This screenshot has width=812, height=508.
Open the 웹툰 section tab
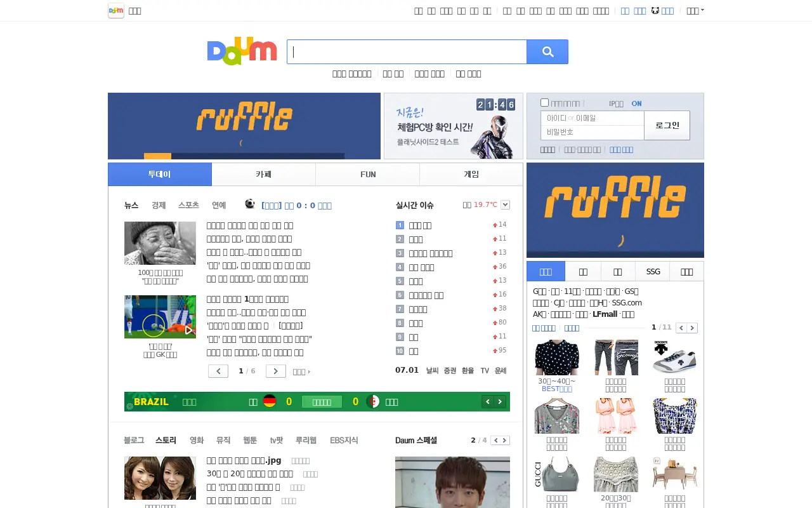[x=250, y=440]
